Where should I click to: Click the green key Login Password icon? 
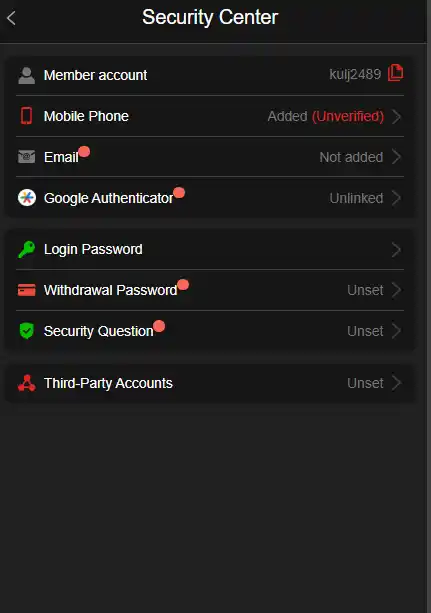pyautogui.click(x=27, y=249)
